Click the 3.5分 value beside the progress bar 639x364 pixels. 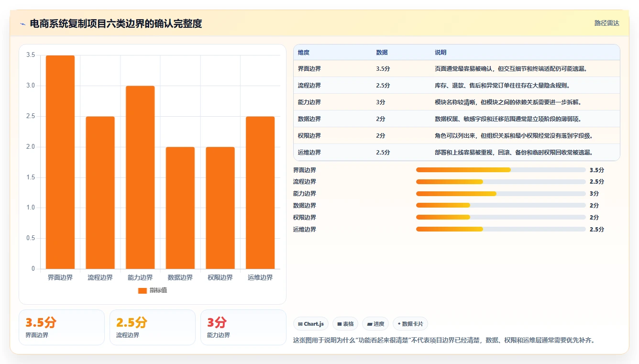point(597,170)
